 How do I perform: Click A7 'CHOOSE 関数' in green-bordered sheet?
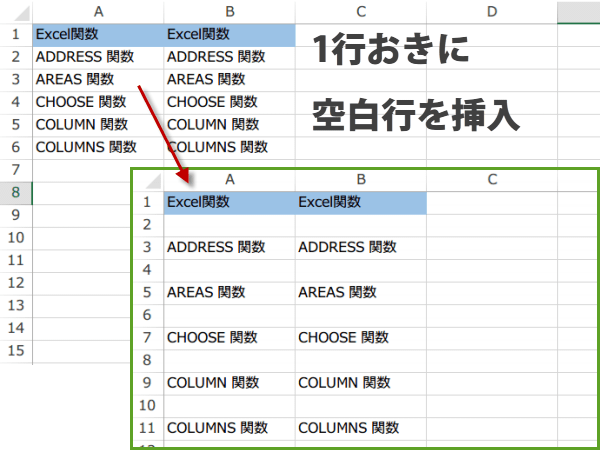(230, 338)
